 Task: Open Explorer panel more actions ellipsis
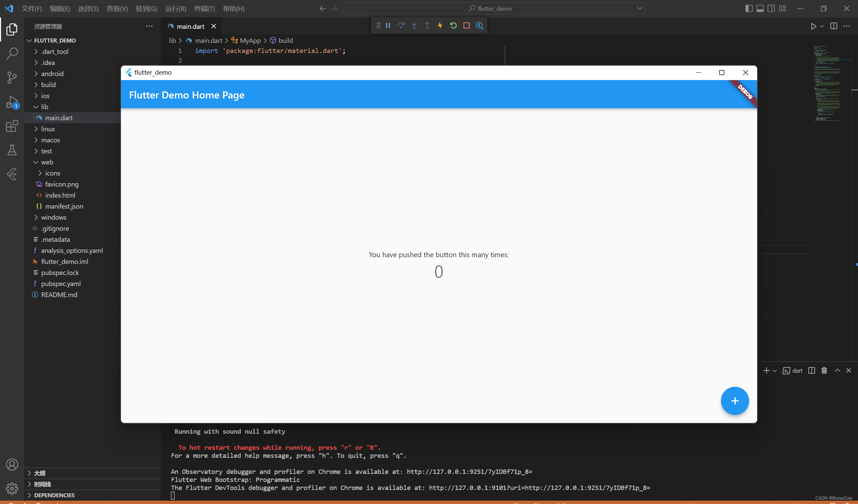[x=149, y=26]
